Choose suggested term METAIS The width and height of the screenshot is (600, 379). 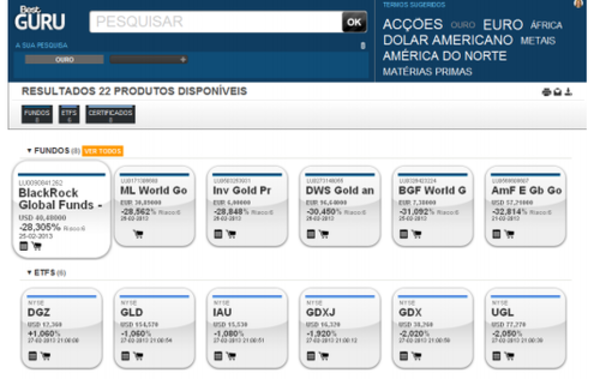click(x=538, y=41)
